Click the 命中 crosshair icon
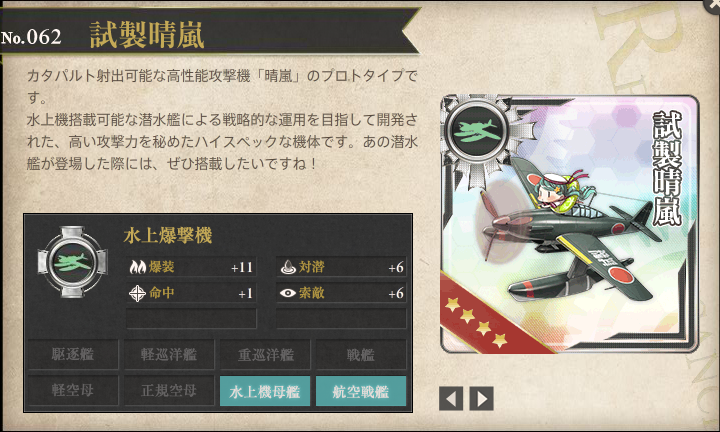 (x=137, y=293)
